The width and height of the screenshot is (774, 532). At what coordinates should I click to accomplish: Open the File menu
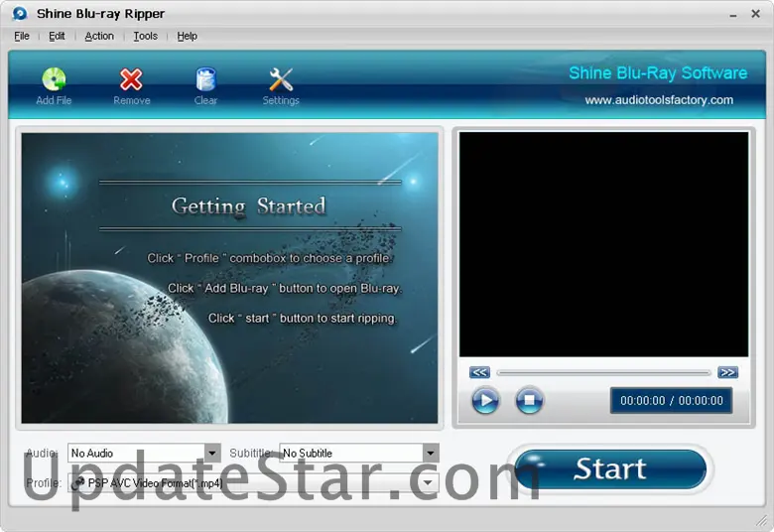tap(22, 36)
